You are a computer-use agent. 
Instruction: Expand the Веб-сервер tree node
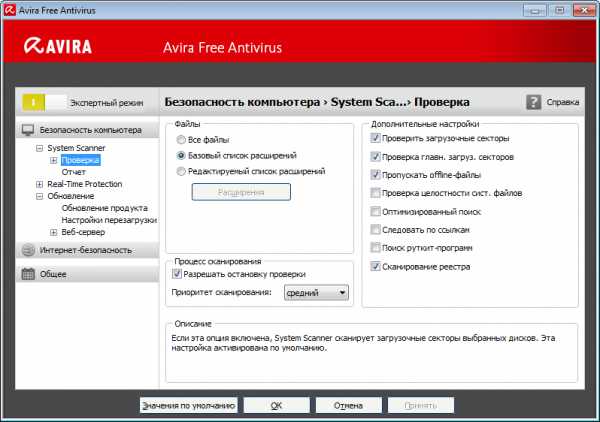tap(54, 232)
